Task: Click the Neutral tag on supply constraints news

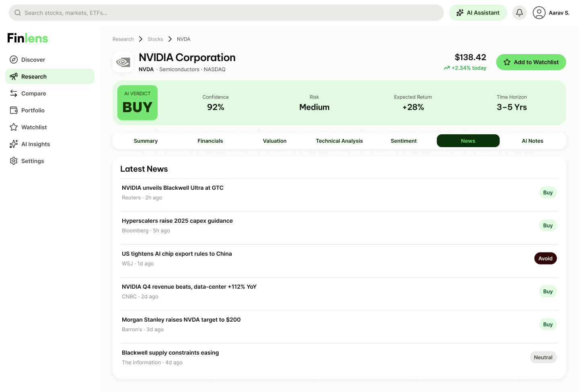Action: point(543,357)
